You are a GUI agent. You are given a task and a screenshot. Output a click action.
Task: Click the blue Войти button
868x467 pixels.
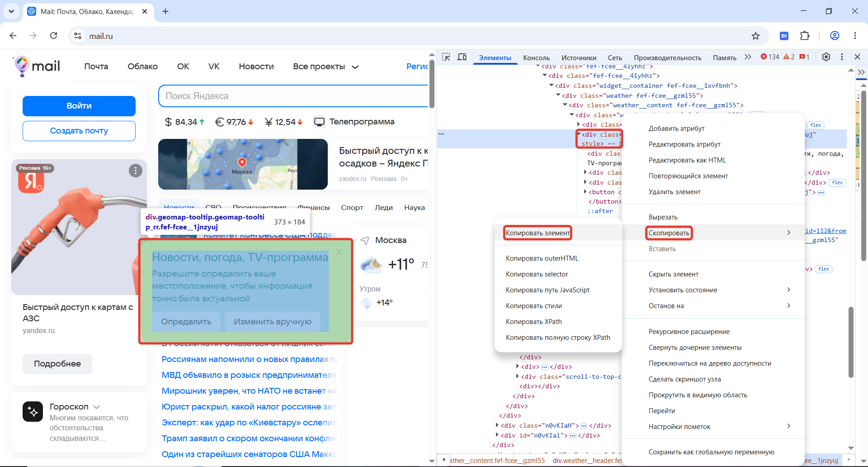[x=79, y=106]
